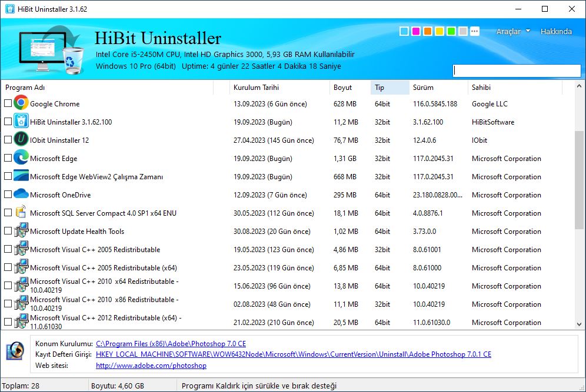Click the Visual C++ 2010 x86 Redistributable icon

click(21, 303)
